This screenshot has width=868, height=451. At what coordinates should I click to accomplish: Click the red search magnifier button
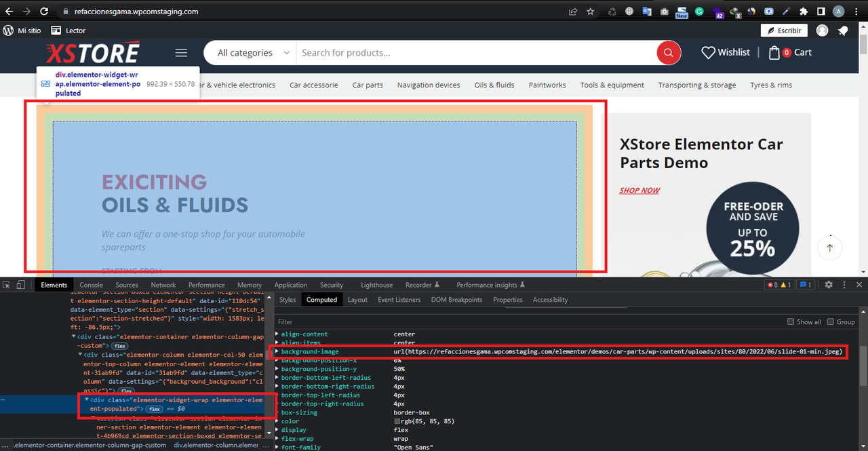pyautogui.click(x=669, y=52)
